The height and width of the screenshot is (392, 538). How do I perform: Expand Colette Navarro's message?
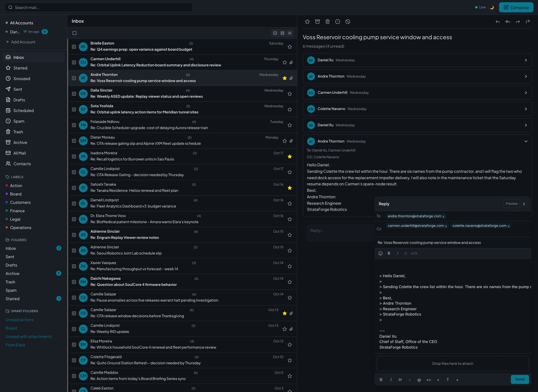point(417,109)
